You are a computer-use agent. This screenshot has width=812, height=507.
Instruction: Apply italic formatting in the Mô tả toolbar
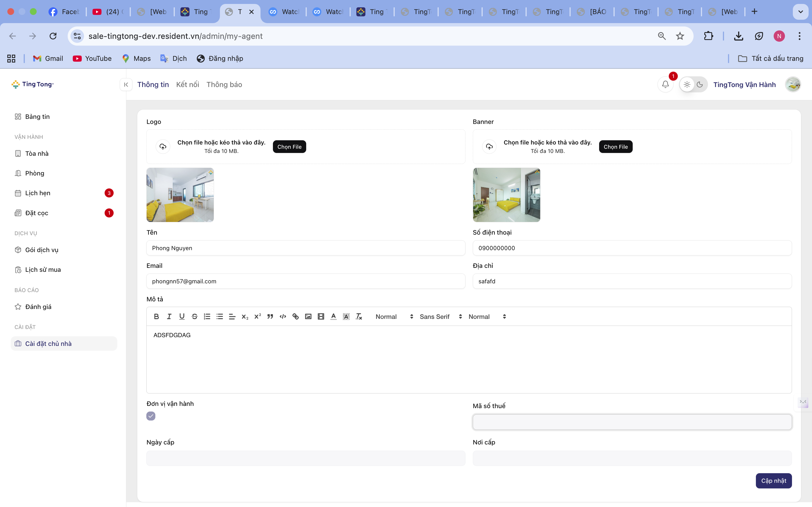point(169,317)
